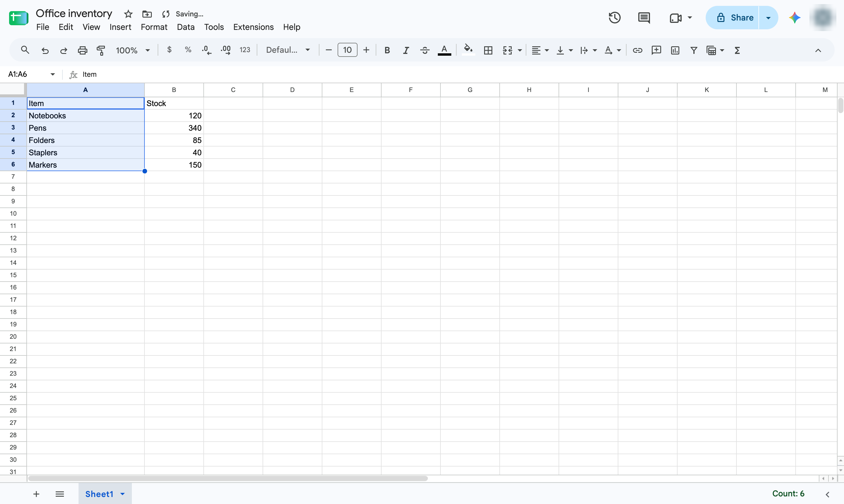Image resolution: width=844 pixels, height=504 pixels.
Task: Format as currency with dollar icon
Action: pos(169,50)
